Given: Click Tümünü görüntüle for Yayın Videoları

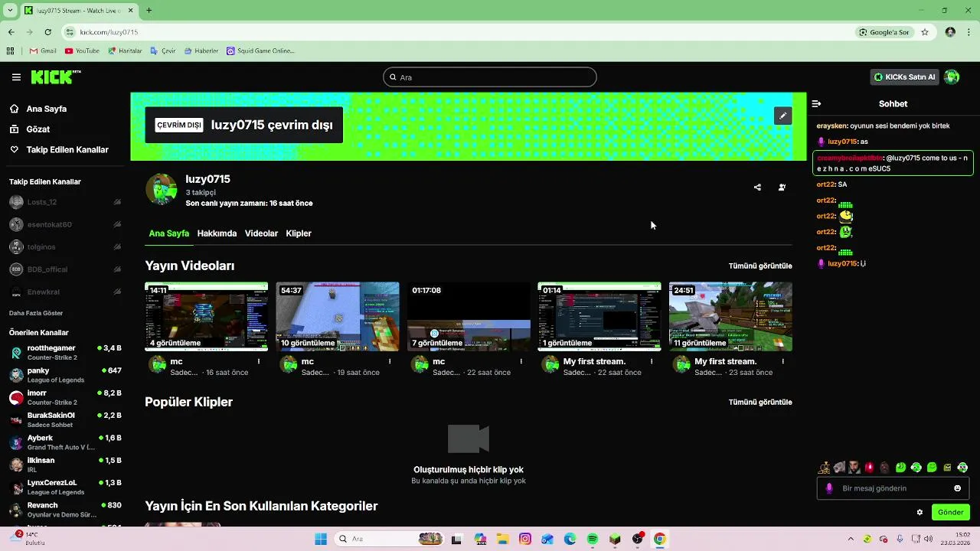Looking at the screenshot, I should tap(760, 266).
